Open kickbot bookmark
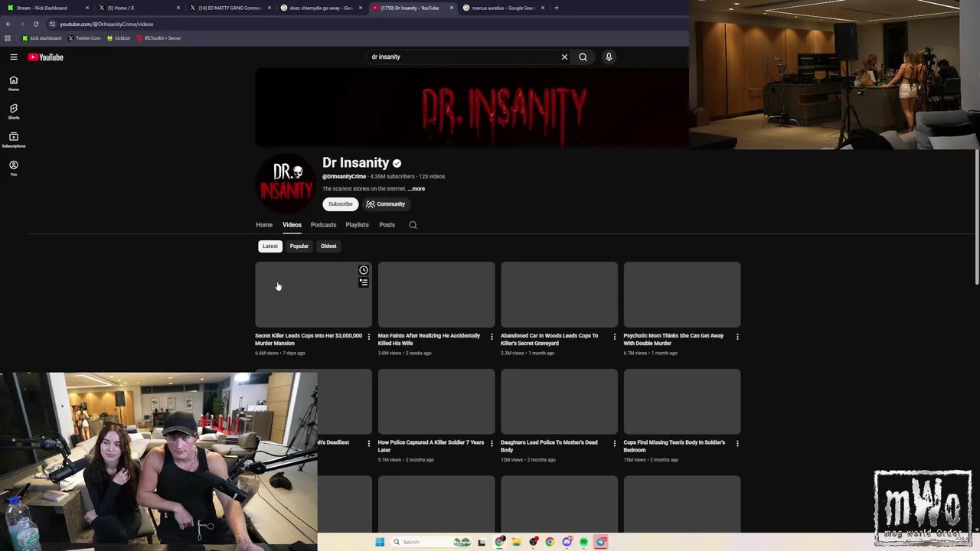This screenshot has height=551, width=980. (x=118, y=37)
